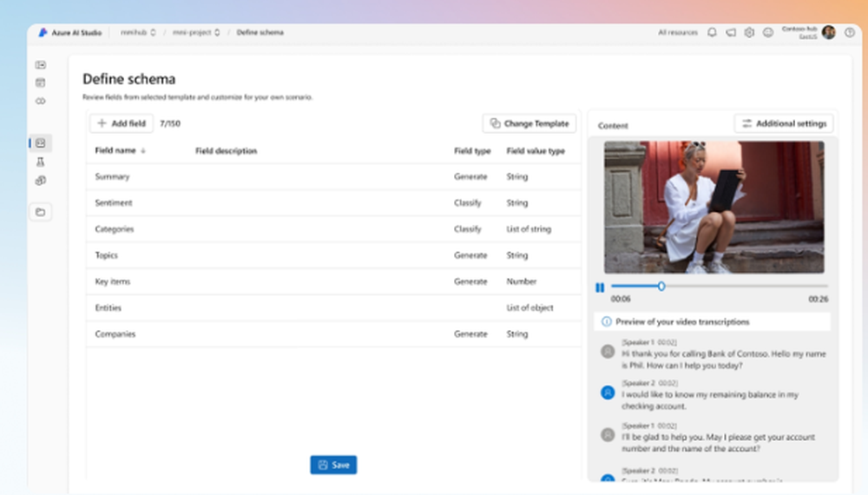Select the highlighted sidebar image icon
868x495 pixels.
[x=41, y=143]
